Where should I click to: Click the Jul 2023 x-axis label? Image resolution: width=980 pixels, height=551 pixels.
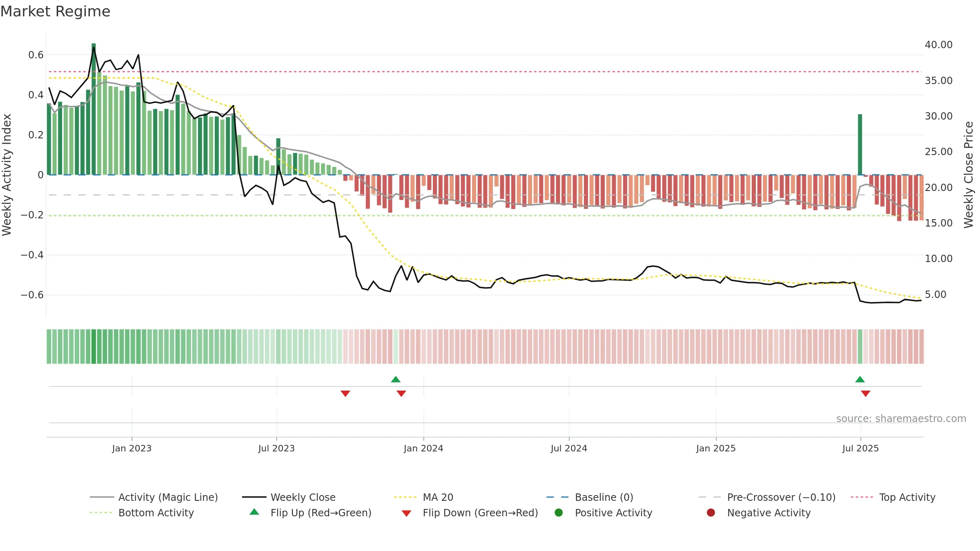pos(276,448)
